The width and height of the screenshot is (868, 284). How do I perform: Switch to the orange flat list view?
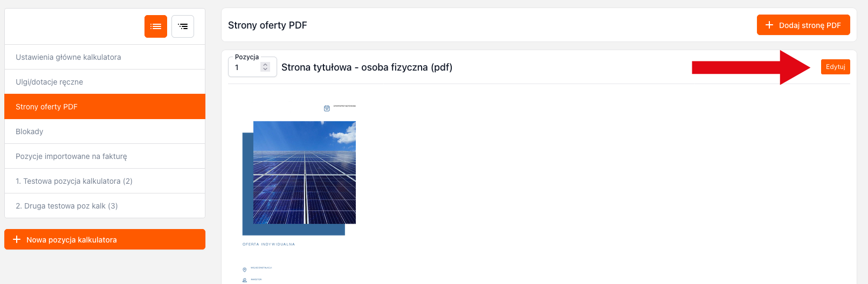point(156,26)
